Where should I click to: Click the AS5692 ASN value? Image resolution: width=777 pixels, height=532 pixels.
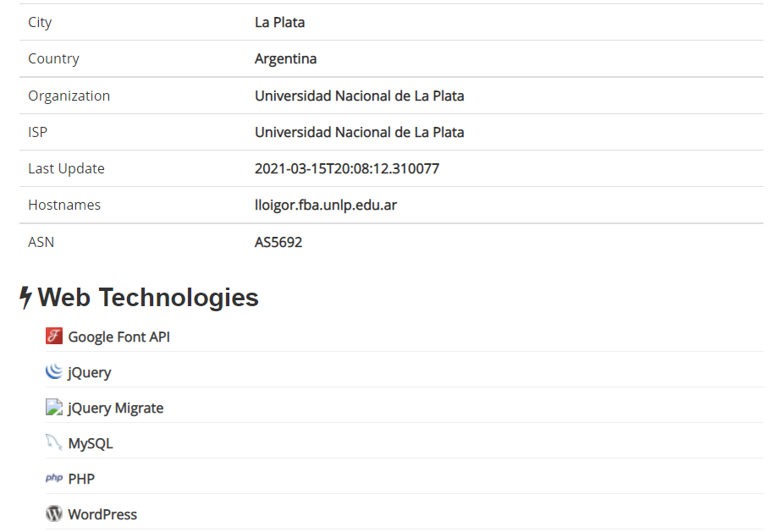pyautogui.click(x=278, y=242)
